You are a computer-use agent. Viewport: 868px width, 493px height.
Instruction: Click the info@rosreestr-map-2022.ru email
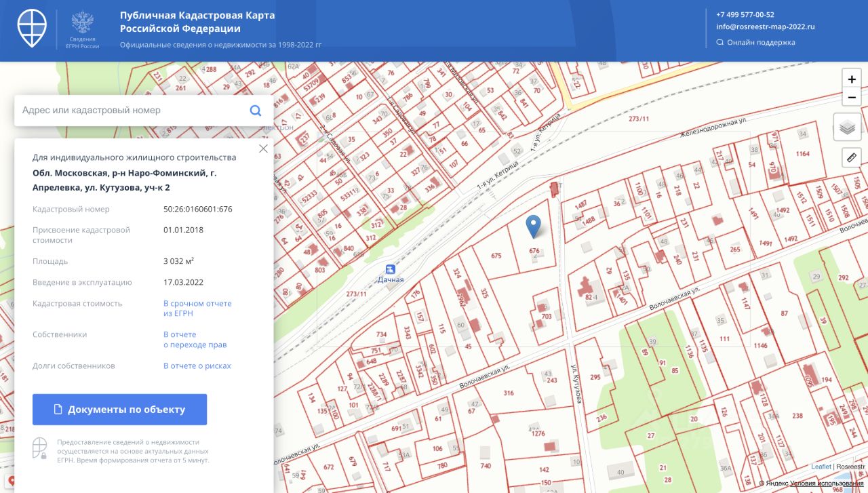tap(765, 27)
